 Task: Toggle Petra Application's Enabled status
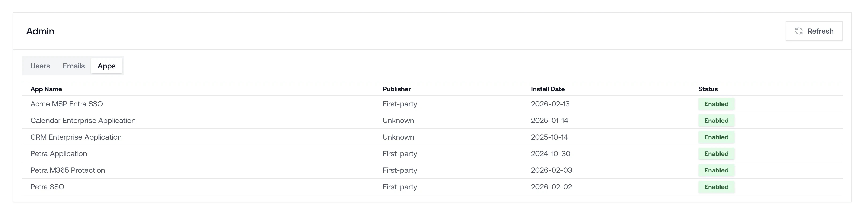pyautogui.click(x=716, y=154)
